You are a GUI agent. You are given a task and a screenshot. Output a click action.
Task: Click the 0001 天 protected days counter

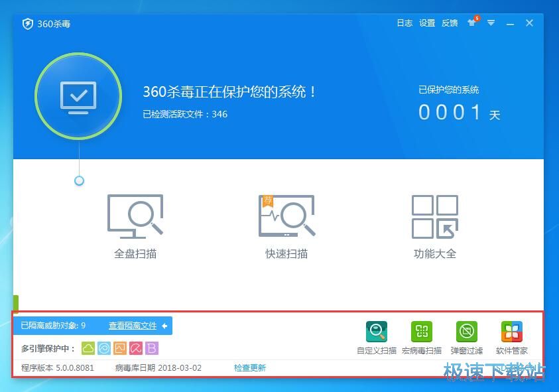pyautogui.click(x=460, y=112)
